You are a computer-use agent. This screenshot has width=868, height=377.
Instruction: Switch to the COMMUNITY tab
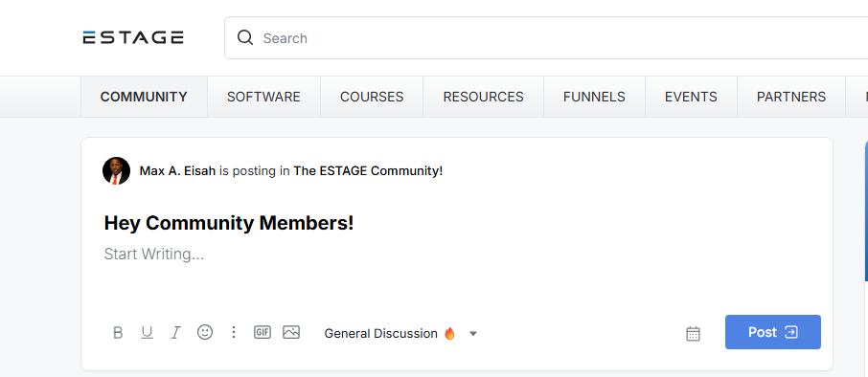(144, 97)
